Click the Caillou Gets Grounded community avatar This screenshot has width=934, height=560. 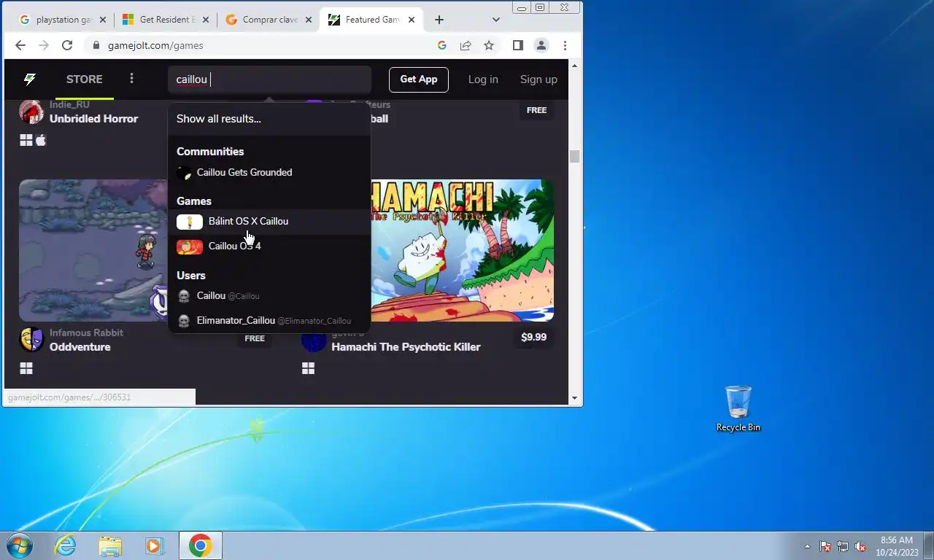click(x=184, y=173)
